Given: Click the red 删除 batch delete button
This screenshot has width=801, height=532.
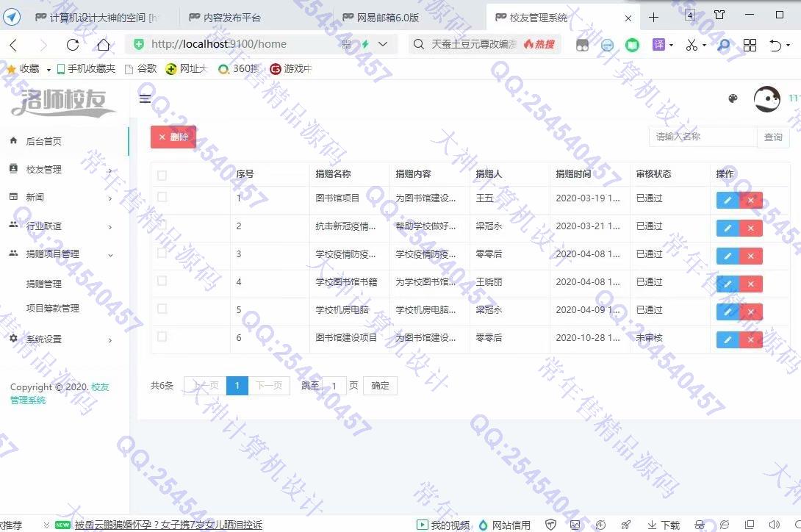Looking at the screenshot, I should point(173,137).
